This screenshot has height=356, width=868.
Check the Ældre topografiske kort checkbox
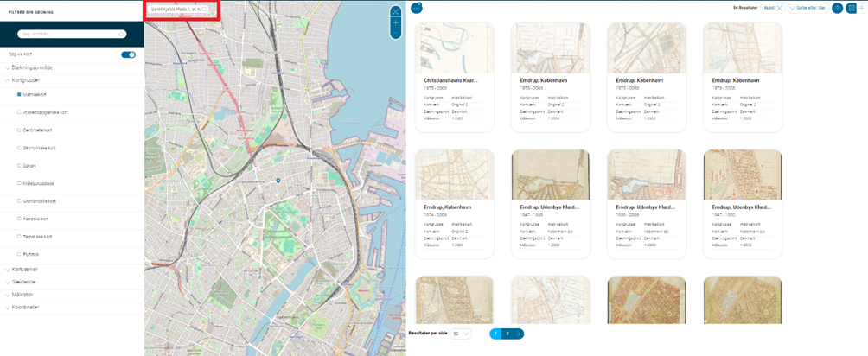tap(19, 112)
